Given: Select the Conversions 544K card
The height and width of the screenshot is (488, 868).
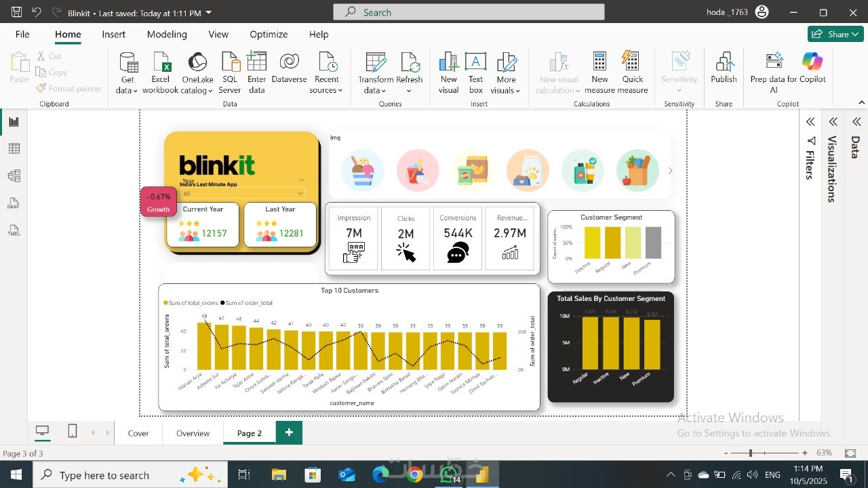Looking at the screenshot, I should tap(458, 239).
